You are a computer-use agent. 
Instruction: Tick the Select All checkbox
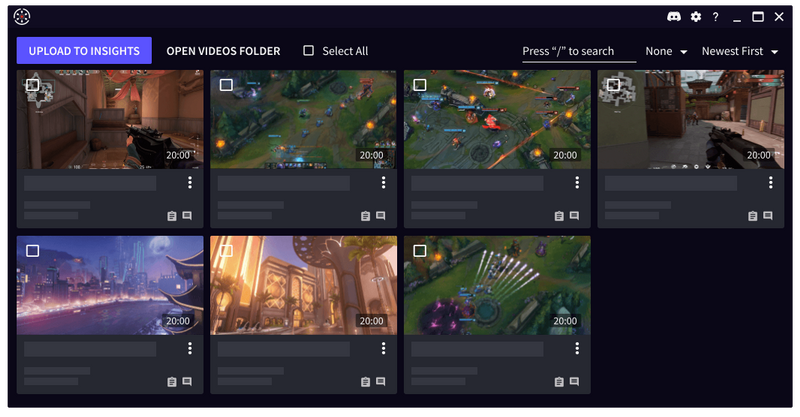coord(309,51)
